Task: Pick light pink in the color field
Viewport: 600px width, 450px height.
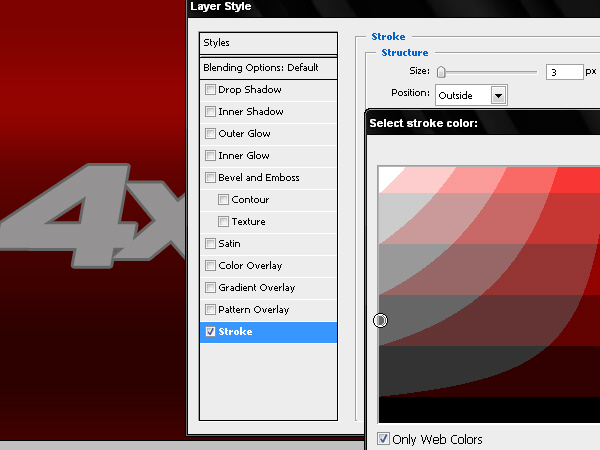Action: tap(425, 181)
